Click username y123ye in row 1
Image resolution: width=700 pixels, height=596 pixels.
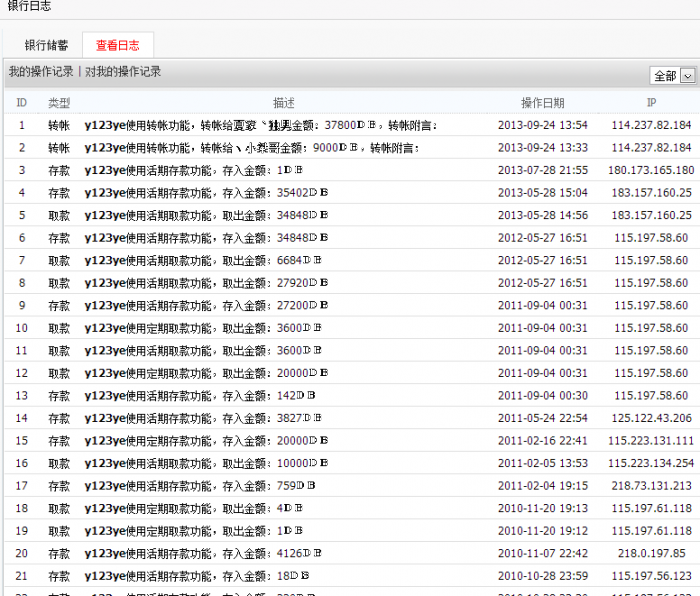[105, 125]
